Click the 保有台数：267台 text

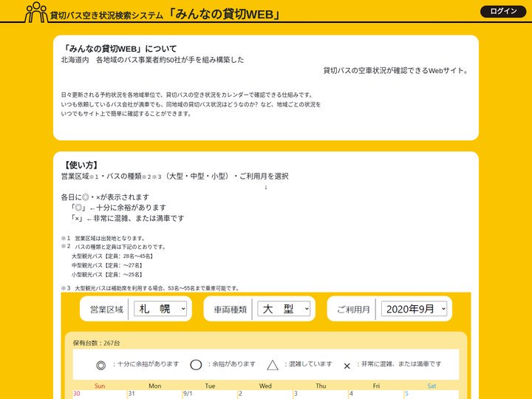(96, 343)
